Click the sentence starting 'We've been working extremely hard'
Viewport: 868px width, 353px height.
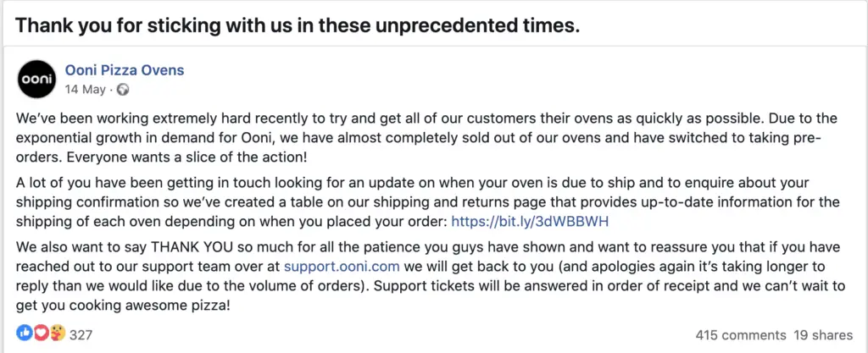pyautogui.click(x=297, y=119)
